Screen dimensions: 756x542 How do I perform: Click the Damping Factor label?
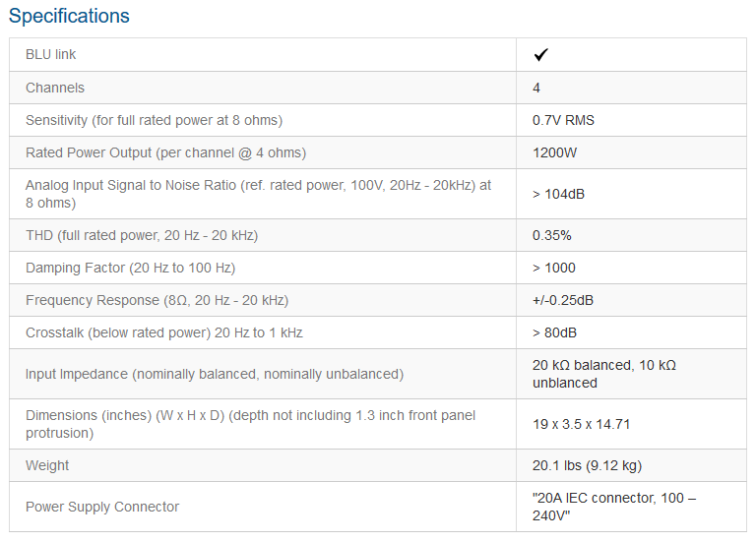click(130, 268)
